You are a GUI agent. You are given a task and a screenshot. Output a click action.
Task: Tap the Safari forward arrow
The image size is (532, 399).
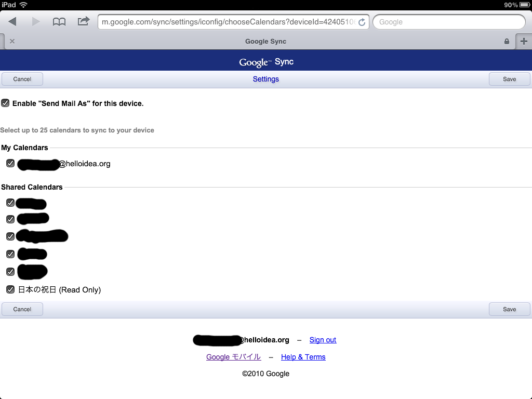36,22
